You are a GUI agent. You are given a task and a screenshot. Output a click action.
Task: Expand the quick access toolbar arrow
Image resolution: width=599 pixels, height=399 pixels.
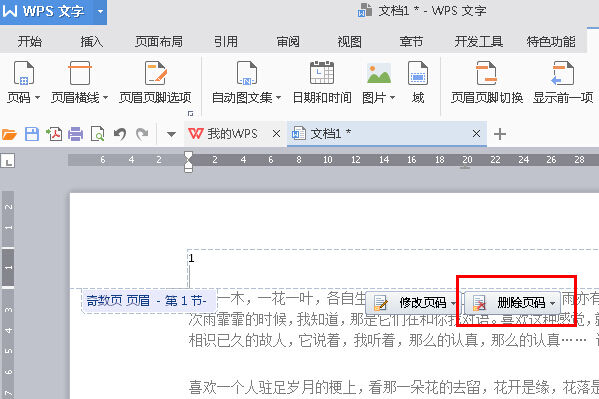point(171,134)
